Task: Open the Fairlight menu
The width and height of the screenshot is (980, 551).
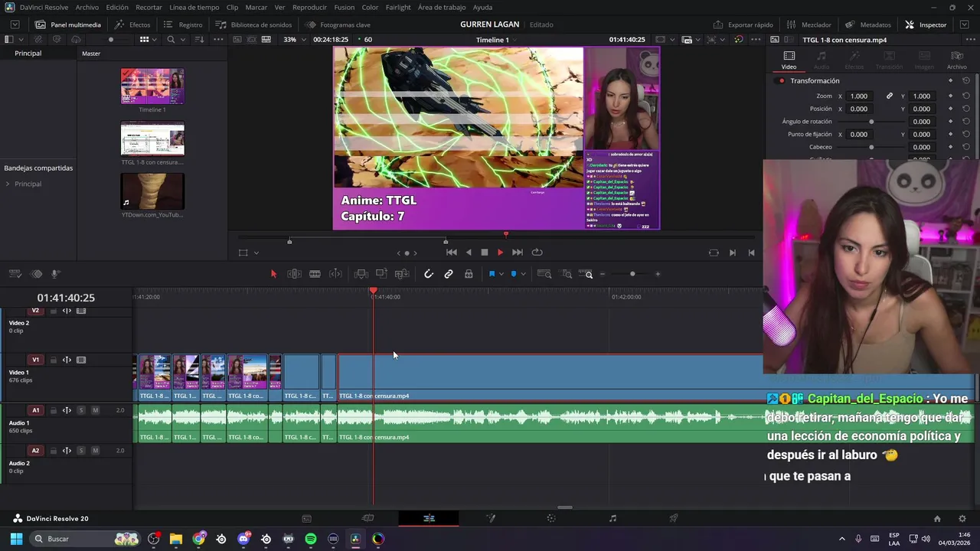Action: pyautogui.click(x=398, y=7)
